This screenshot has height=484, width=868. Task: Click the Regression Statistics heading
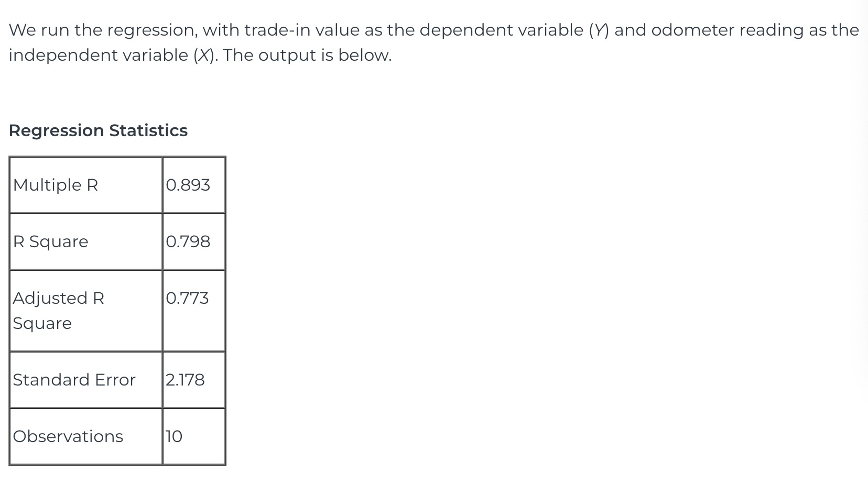[98, 130]
